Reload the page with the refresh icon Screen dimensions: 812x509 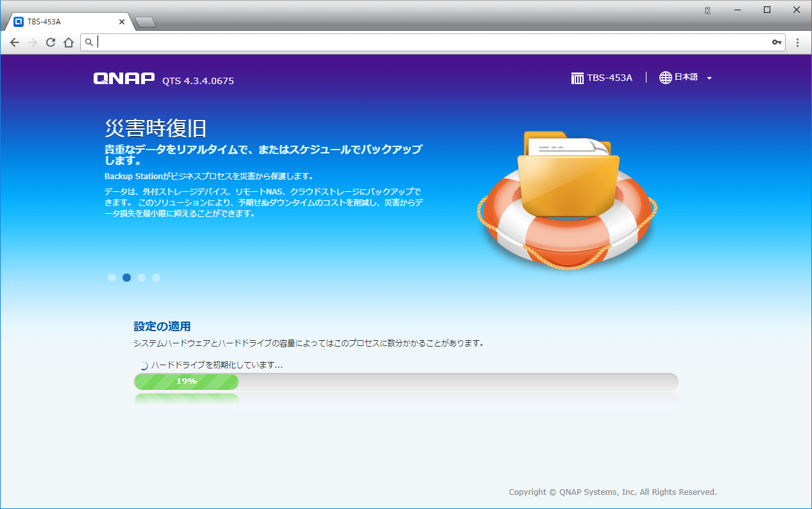(x=51, y=42)
